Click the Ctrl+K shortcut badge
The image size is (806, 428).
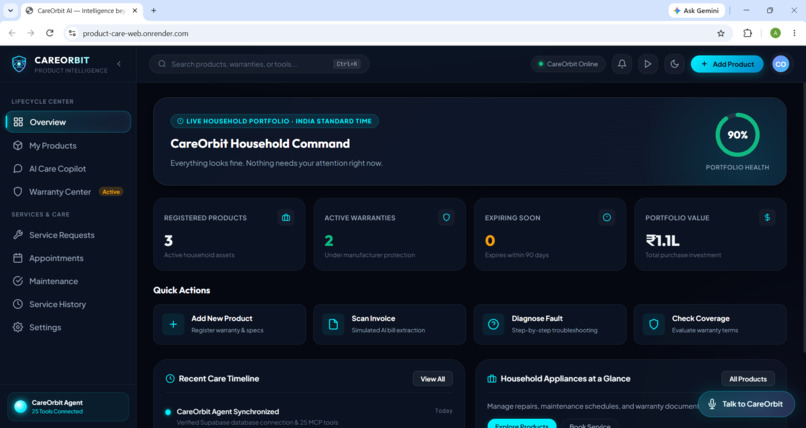point(347,64)
